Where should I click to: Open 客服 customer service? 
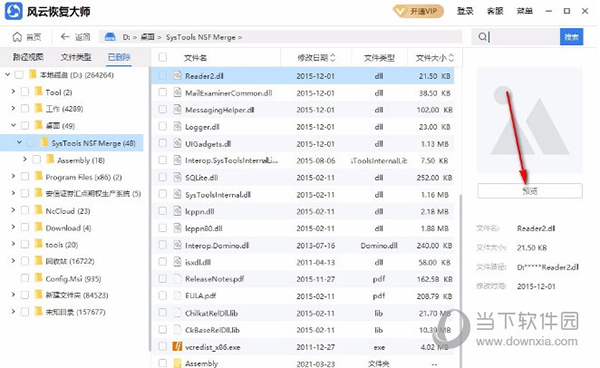(x=495, y=11)
